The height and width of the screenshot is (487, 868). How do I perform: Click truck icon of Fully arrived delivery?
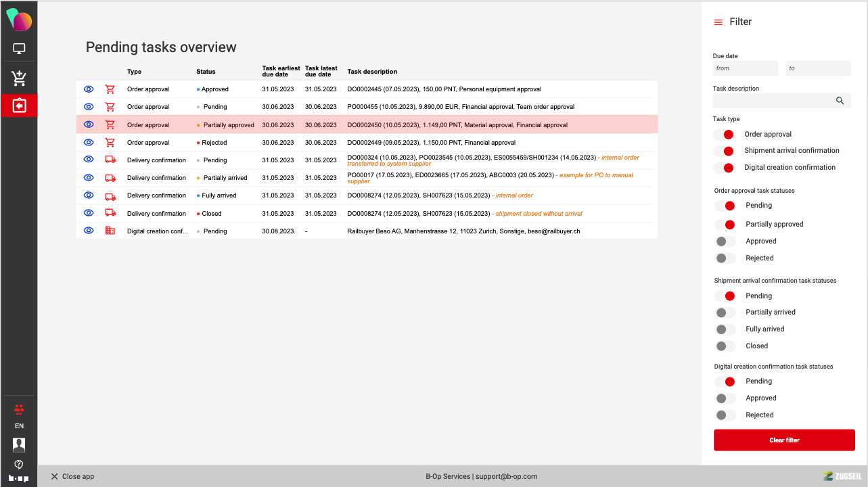(110, 195)
